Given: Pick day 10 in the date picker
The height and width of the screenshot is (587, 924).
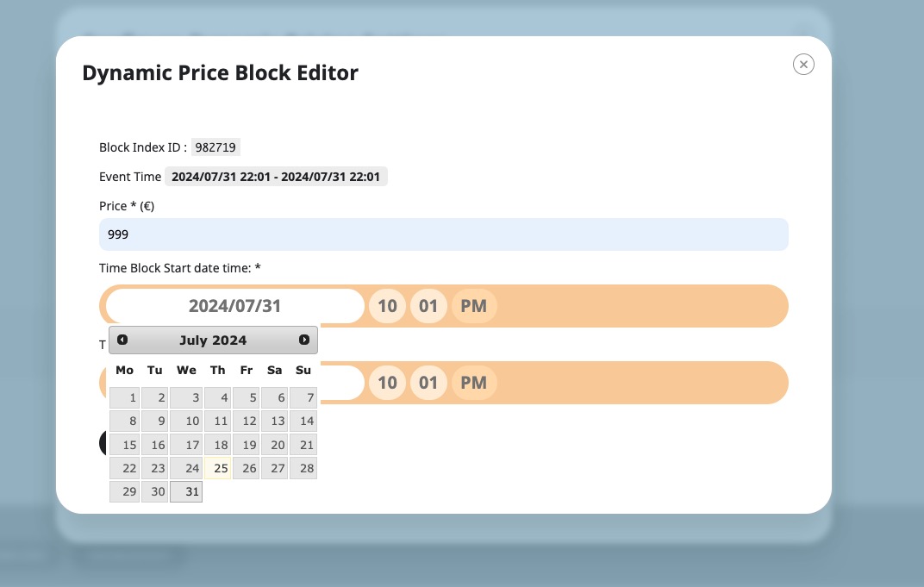Looking at the screenshot, I should 186,422.
